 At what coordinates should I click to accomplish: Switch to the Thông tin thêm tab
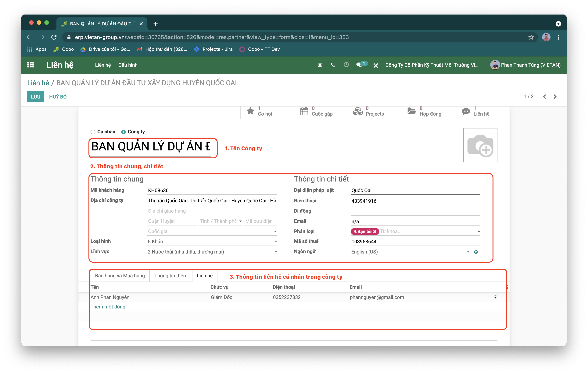click(171, 275)
